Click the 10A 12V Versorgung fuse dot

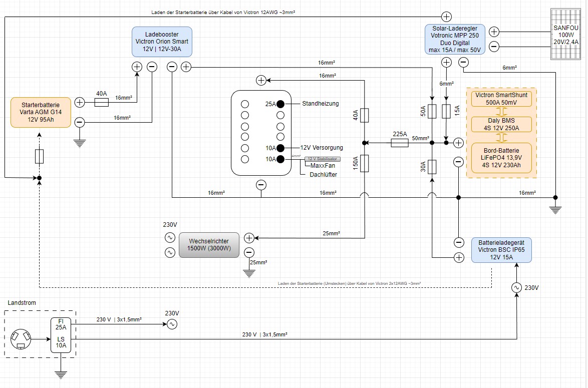tap(280, 148)
